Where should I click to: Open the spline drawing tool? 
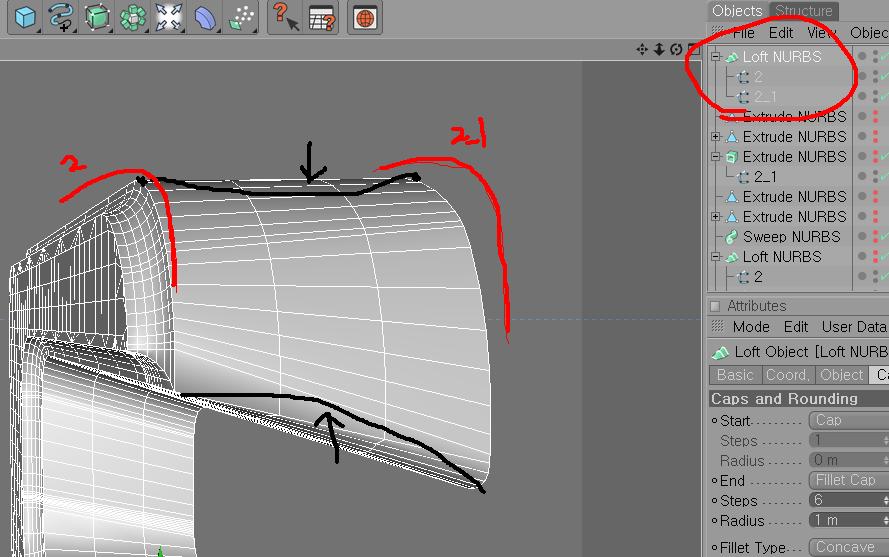[60, 18]
